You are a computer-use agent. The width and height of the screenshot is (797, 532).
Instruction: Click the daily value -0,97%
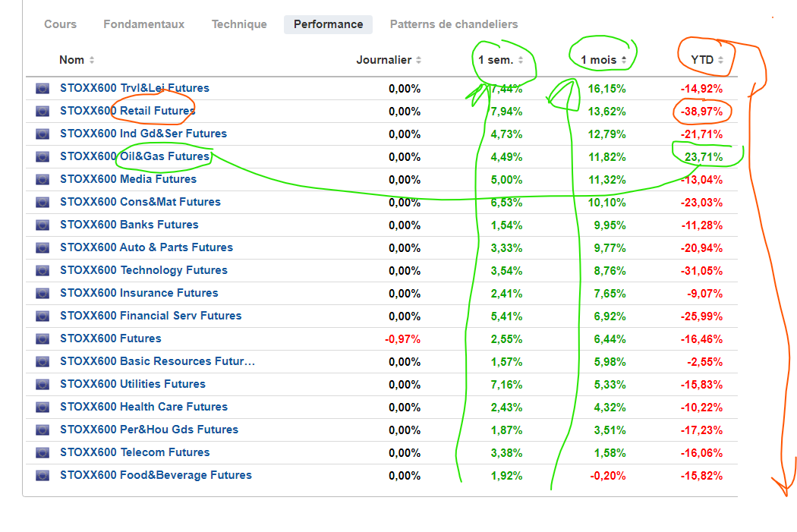click(402, 339)
